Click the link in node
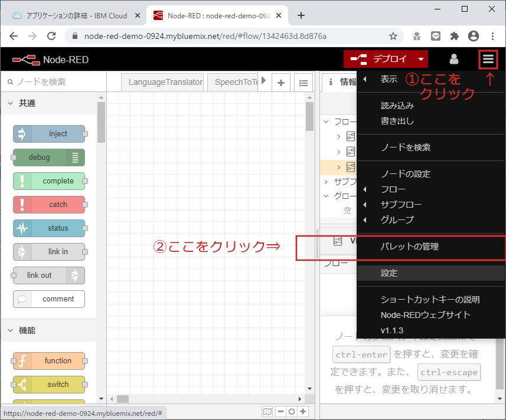 [49, 252]
